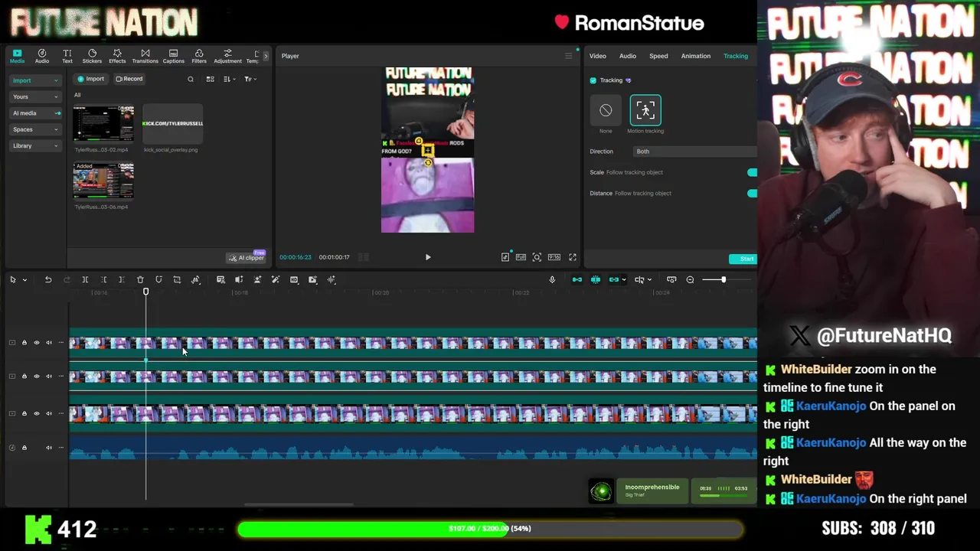Click the Import media button
The height and width of the screenshot is (551, 980).
90,79
